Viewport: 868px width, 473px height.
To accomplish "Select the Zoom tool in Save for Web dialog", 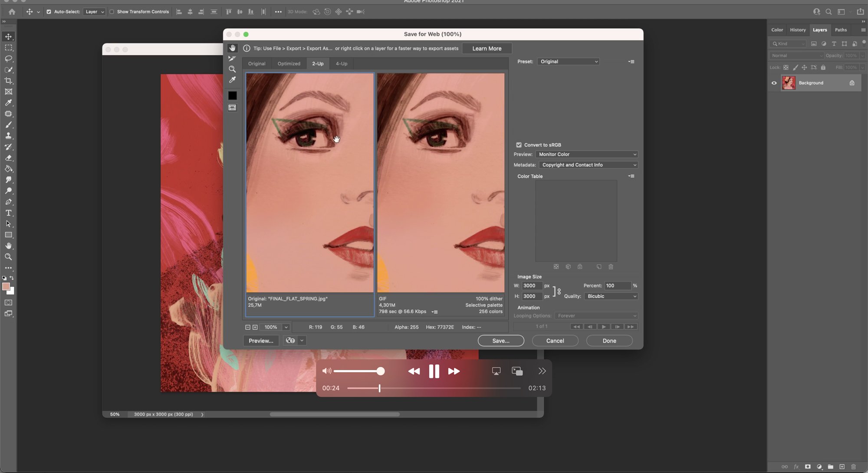I will point(232,69).
